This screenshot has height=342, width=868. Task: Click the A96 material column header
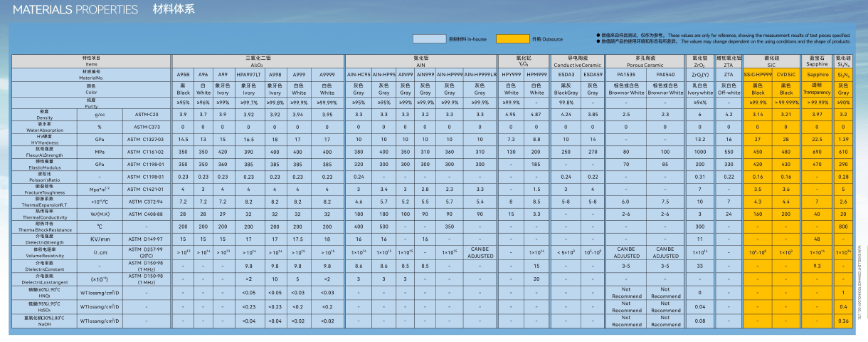coord(203,74)
